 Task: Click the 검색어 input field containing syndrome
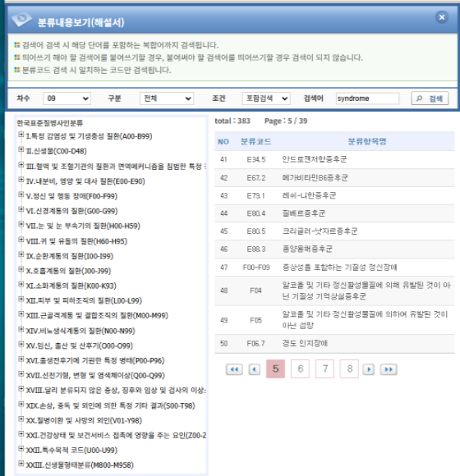367,98
